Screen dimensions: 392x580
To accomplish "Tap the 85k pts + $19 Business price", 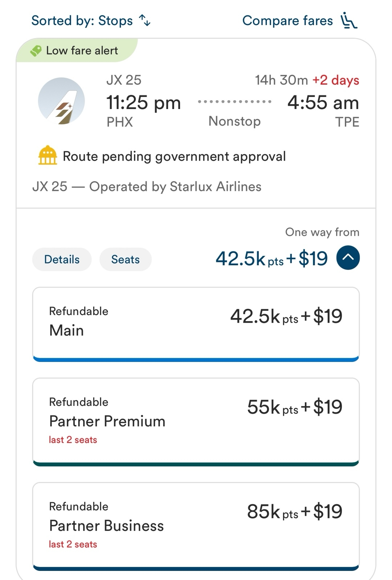I will pos(294,512).
